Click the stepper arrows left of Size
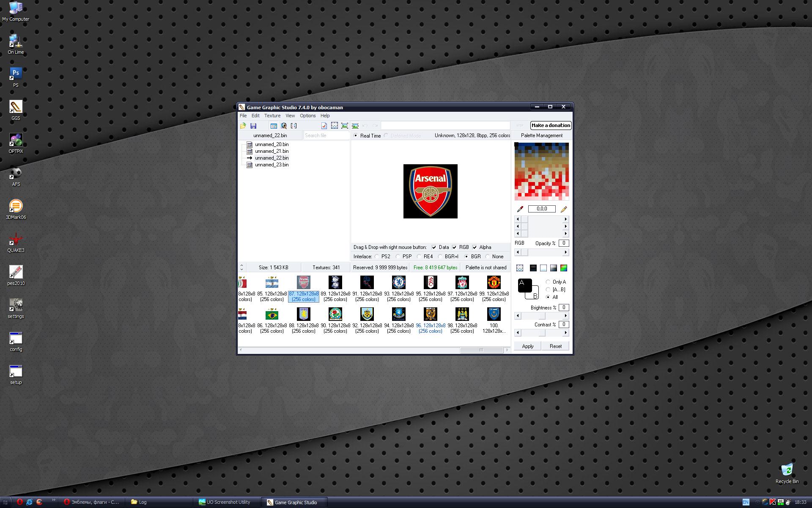812x508 pixels. coord(241,268)
